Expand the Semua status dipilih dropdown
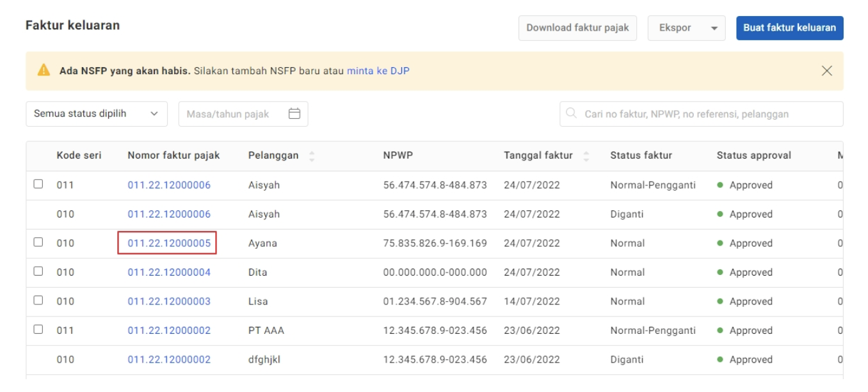868x392 pixels. coord(97,114)
